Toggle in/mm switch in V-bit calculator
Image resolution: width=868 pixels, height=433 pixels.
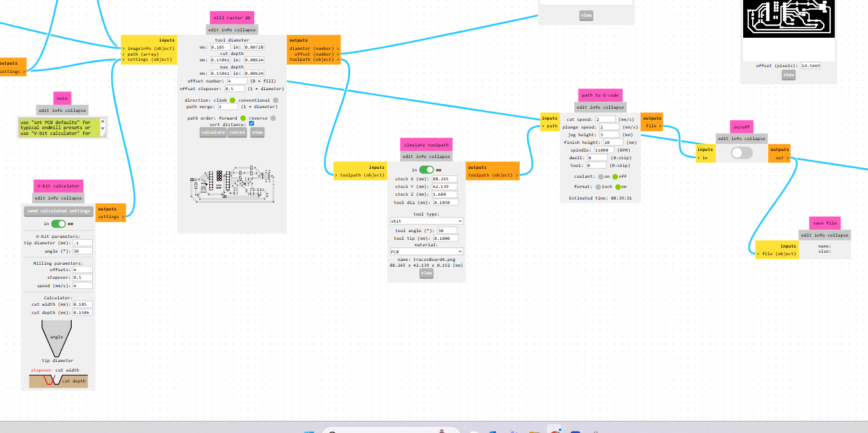point(58,224)
